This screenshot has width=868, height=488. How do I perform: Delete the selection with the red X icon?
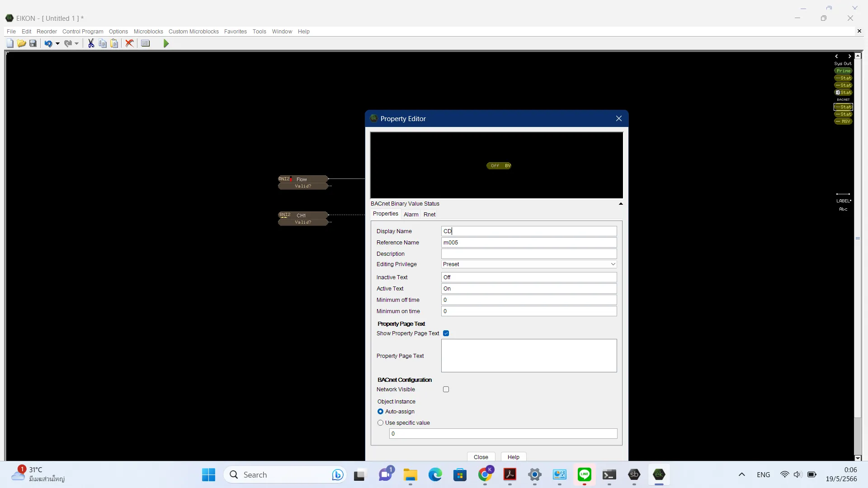point(129,43)
